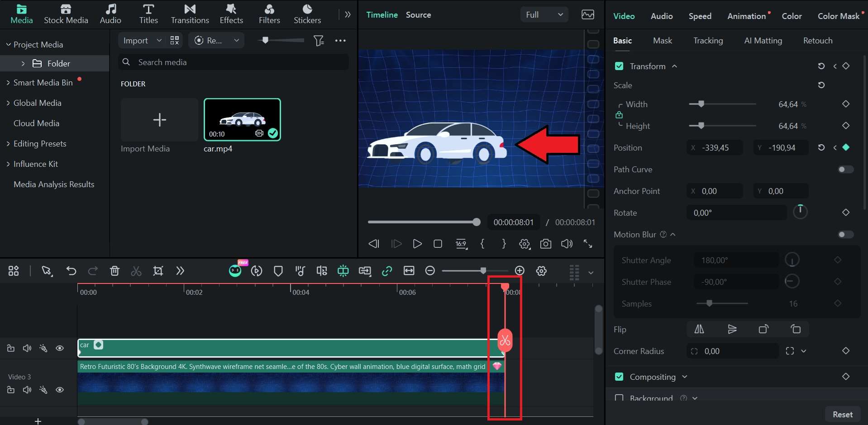Viewport: 868px width, 425px height.
Task: Check the Background checkbox
Action: 619,398
